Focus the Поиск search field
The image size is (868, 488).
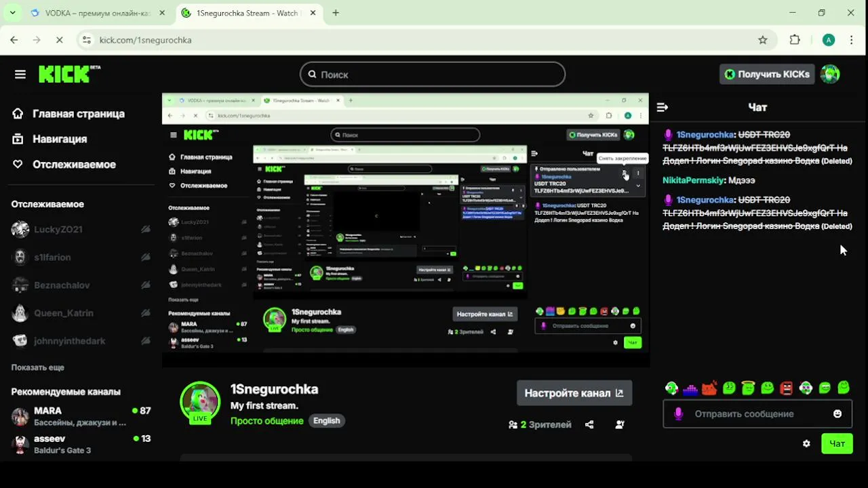(x=433, y=75)
